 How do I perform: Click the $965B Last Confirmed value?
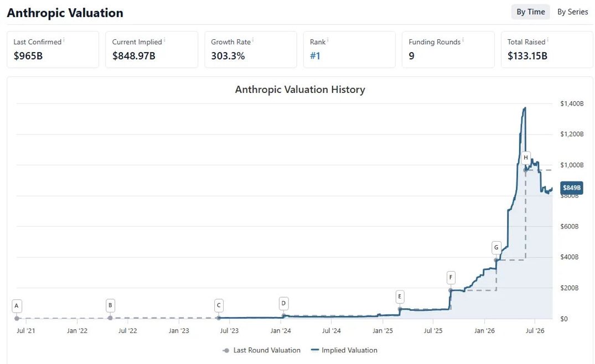click(28, 56)
